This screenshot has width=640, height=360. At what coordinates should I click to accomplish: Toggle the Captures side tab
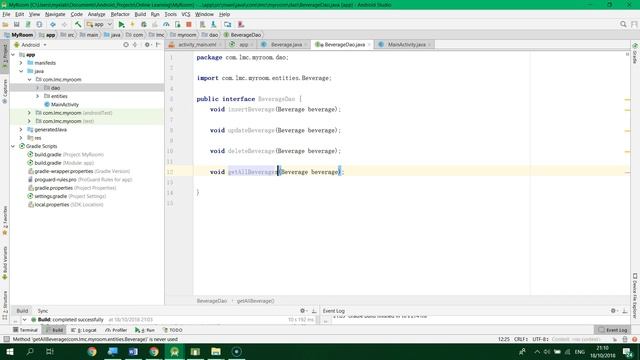(x=5, y=91)
